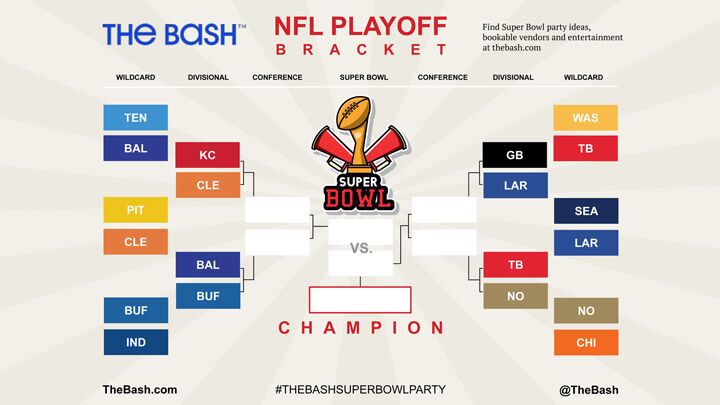Viewport: 720px width, 405px height.
Task: Click the Super Bowl trophy logo
Action: click(359, 154)
